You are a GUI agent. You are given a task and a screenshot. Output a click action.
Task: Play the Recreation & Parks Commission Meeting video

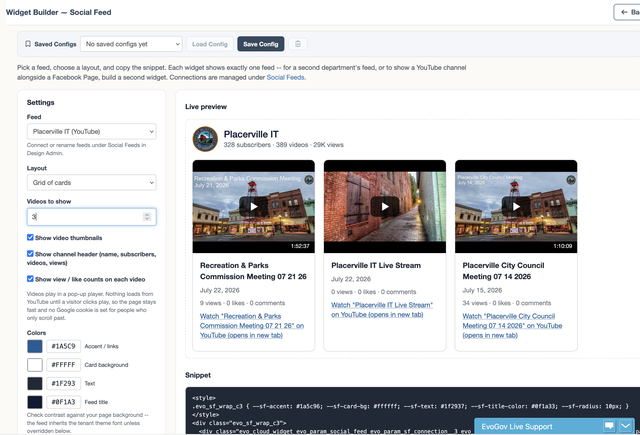[253, 206]
